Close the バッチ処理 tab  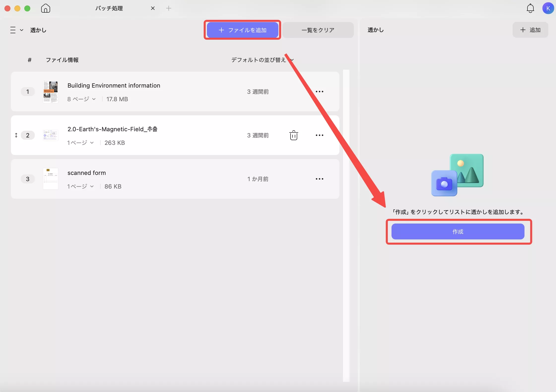pos(153,8)
